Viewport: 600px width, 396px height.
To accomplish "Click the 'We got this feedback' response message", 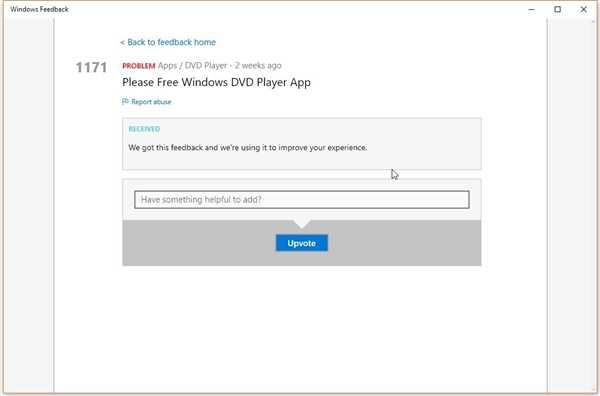I will pos(248,148).
